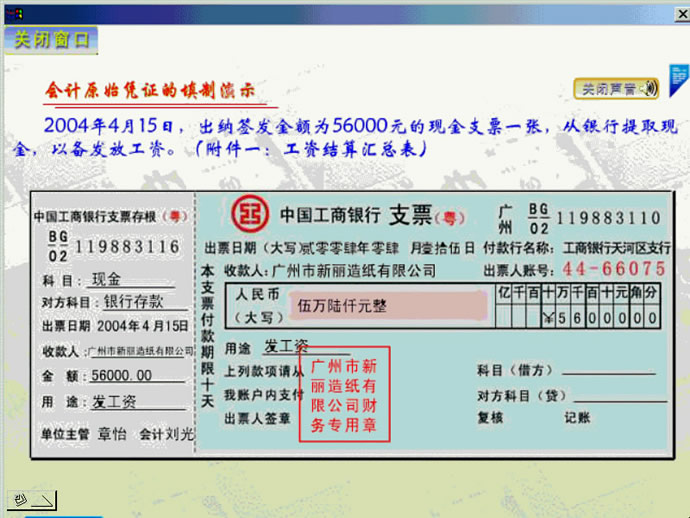Click the heading 会计原始凭证的填制演示
Screen dimensions: 690x518
pos(150,90)
